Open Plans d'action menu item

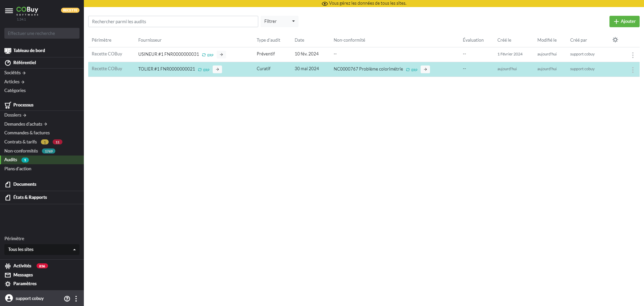(x=18, y=169)
